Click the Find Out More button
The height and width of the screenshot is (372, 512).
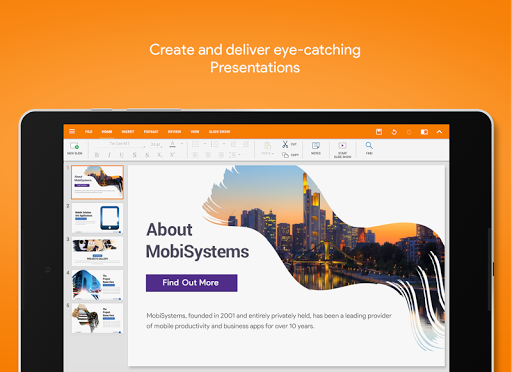click(191, 283)
